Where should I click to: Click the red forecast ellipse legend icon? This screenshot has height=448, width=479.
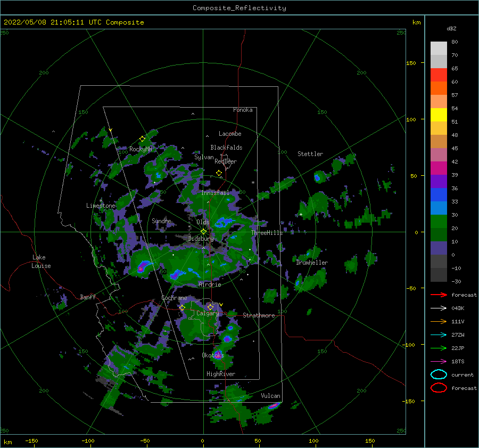click(439, 388)
